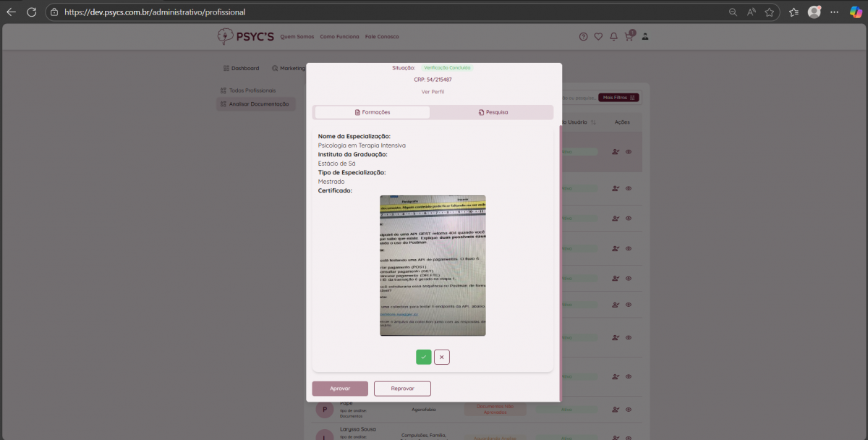Click the PSYC'S tree logo

226,37
